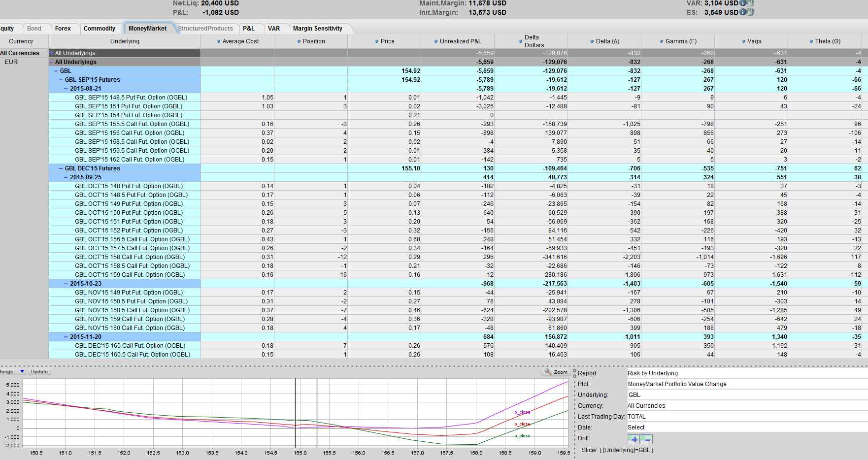Viewport: 868px width, 460px height.
Task: Click the Plot field 'MoneyMarket Portfolio Value Change'
Action: click(747, 384)
